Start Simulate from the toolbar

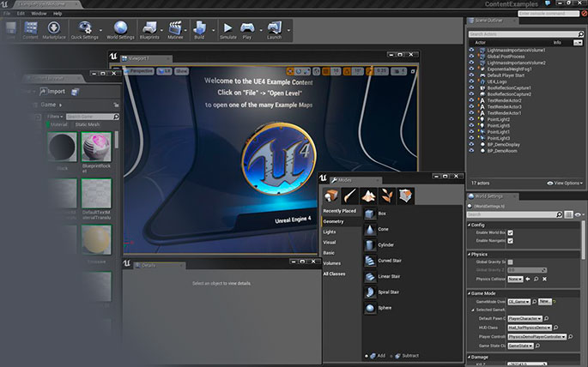coord(228,30)
